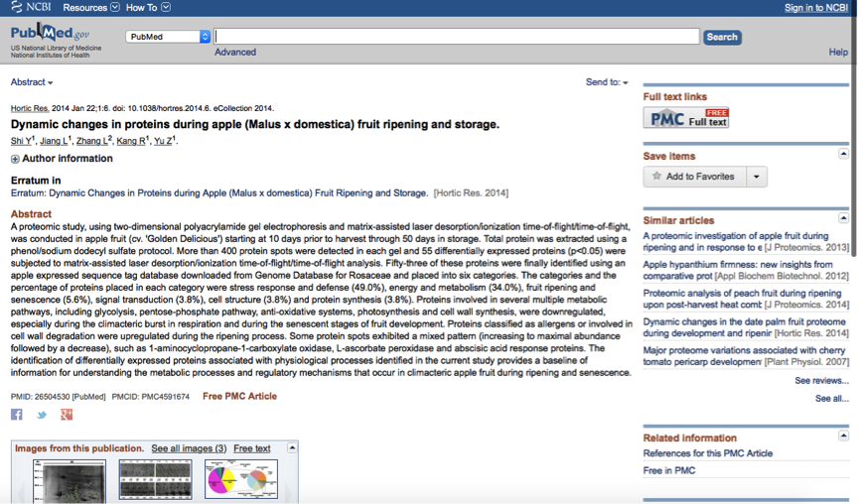The width and height of the screenshot is (858, 504).
Task: Open cherry tomato pericarp proteome article
Action: tap(744, 356)
